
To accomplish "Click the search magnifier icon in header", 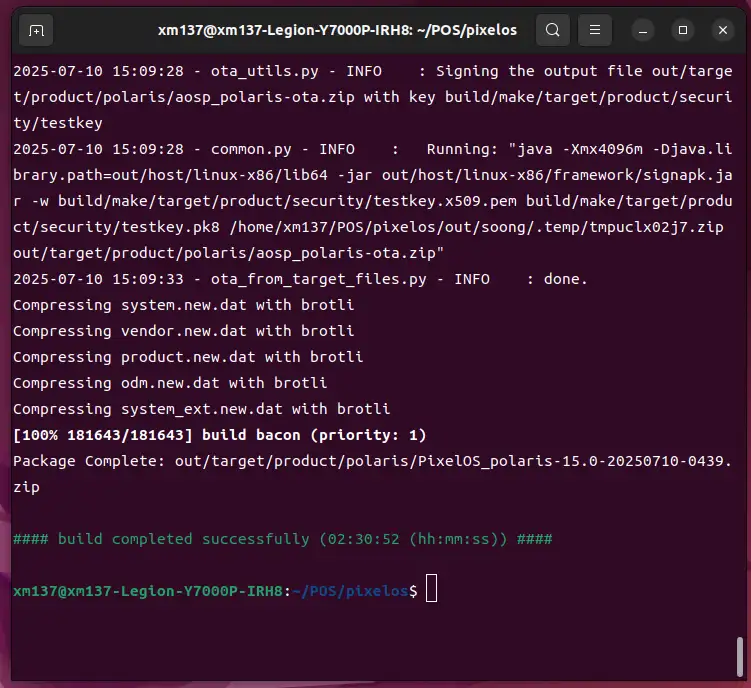I will pyautogui.click(x=552, y=30).
